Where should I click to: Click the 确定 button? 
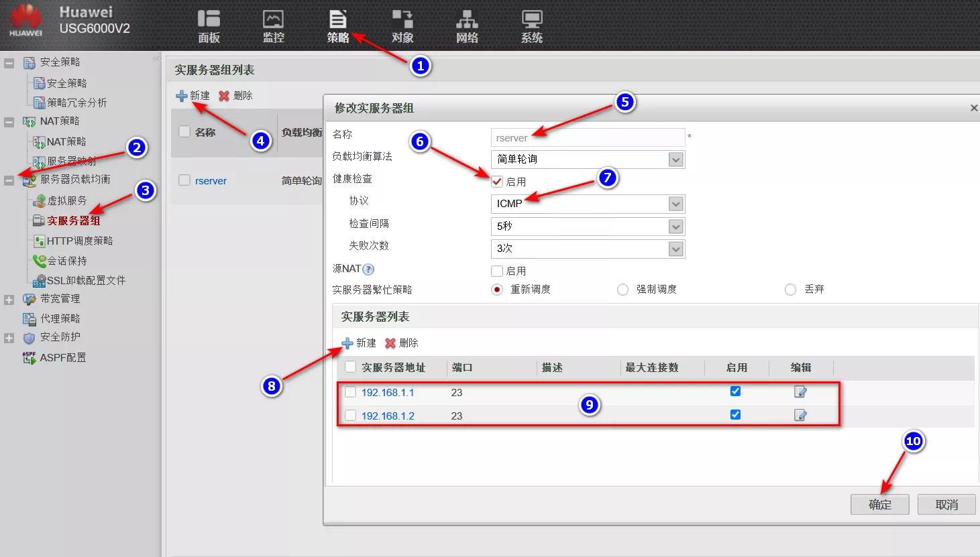pyautogui.click(x=879, y=505)
